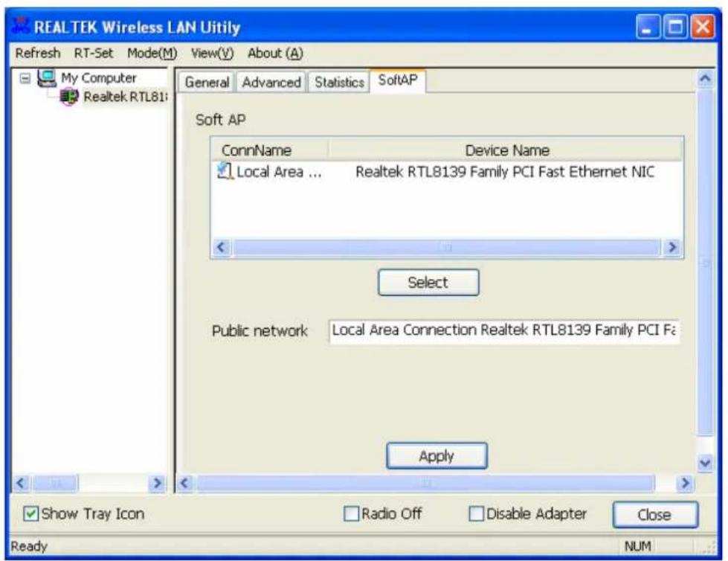Click the main panel scroll up arrow
Image resolution: width=728 pixels, height=561 pixels.
coord(705,78)
